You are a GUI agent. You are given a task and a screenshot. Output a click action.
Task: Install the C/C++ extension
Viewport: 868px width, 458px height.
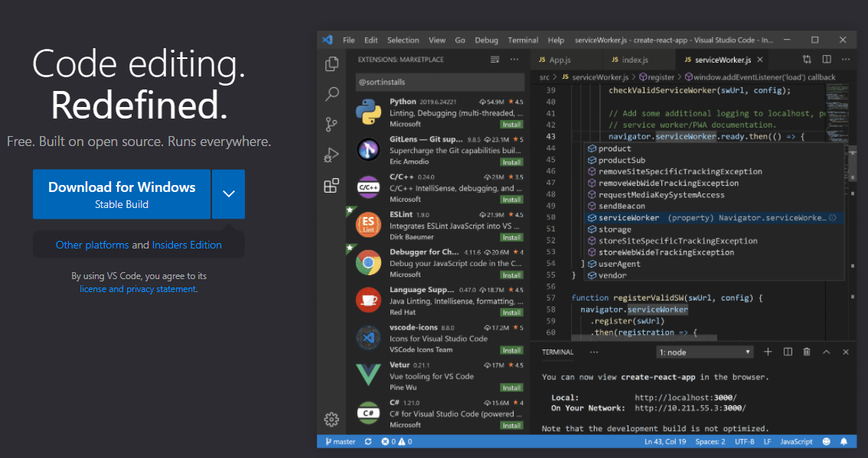pos(511,200)
